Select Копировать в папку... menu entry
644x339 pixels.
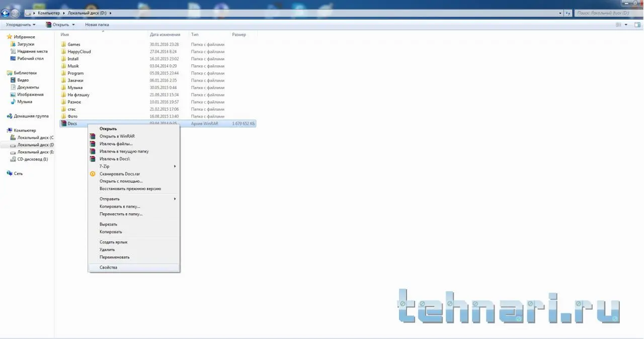click(134, 206)
